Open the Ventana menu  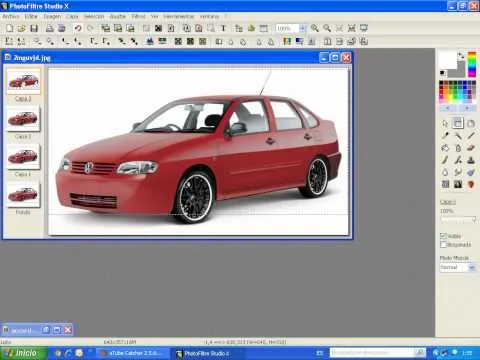(x=209, y=16)
